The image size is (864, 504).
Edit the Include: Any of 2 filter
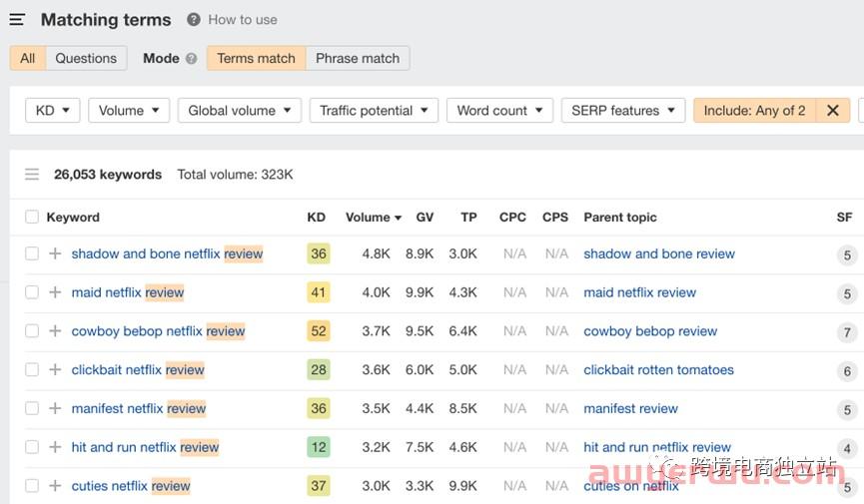754,111
